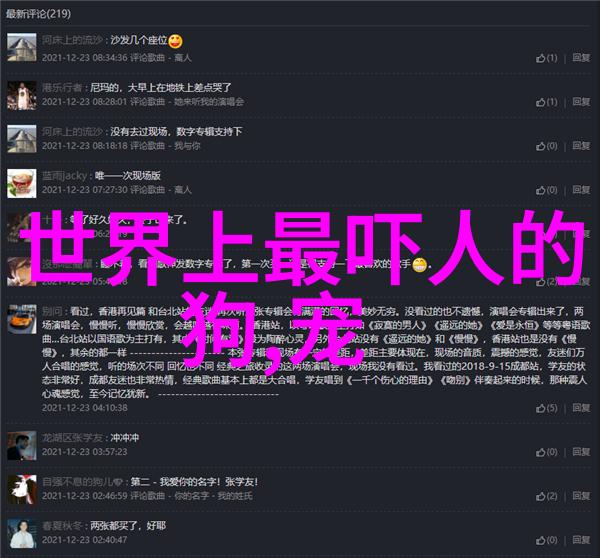Open pyramid avatar of first commenter

(x=22, y=47)
